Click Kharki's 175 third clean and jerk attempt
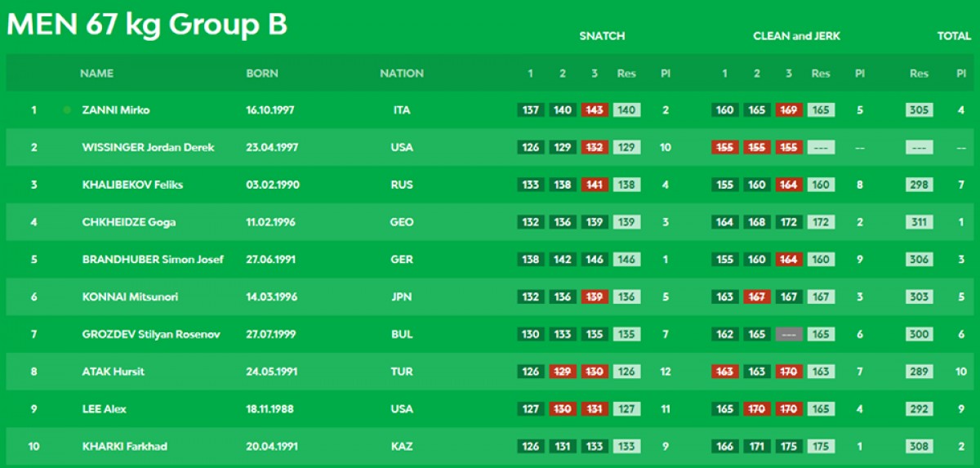 tap(788, 447)
